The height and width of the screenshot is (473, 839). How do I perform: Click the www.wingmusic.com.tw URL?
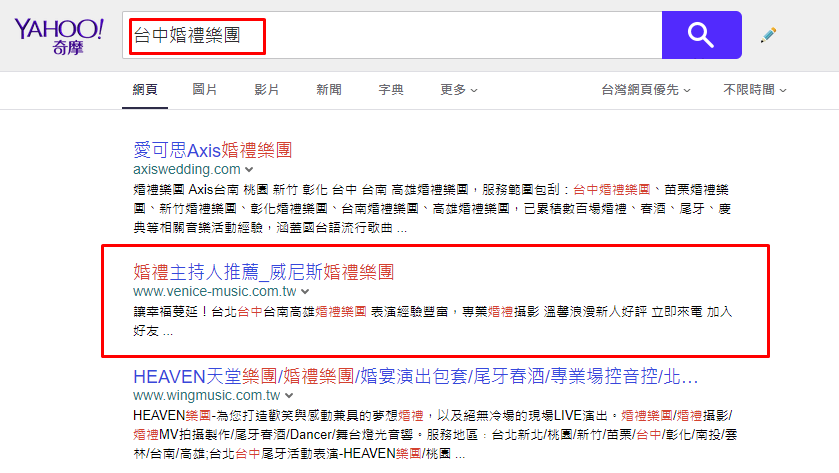tap(207, 395)
